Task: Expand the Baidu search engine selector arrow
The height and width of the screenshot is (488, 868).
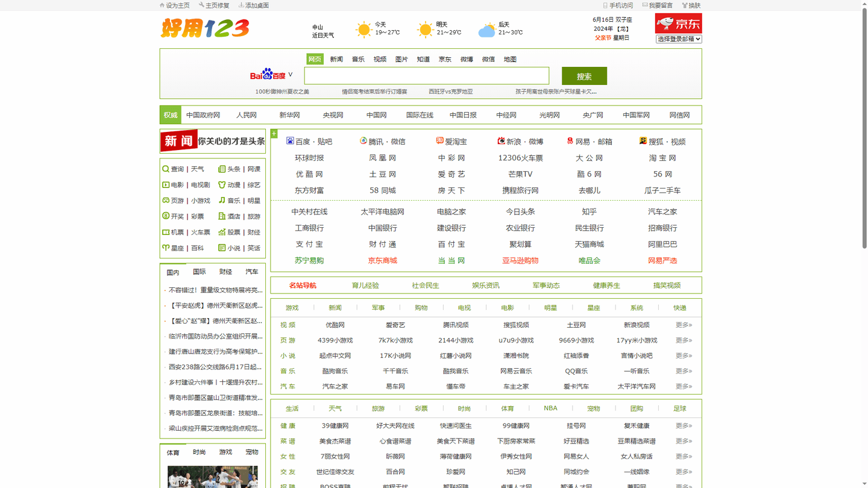Action: pyautogui.click(x=291, y=75)
